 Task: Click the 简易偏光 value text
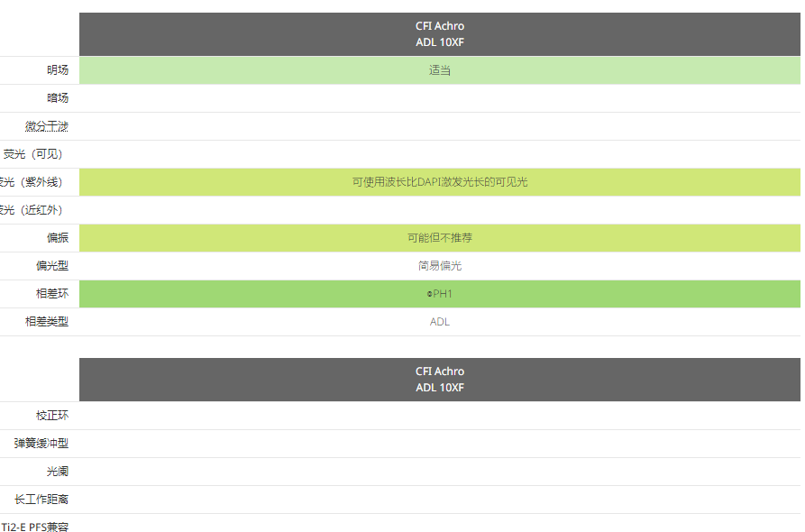tap(439, 266)
